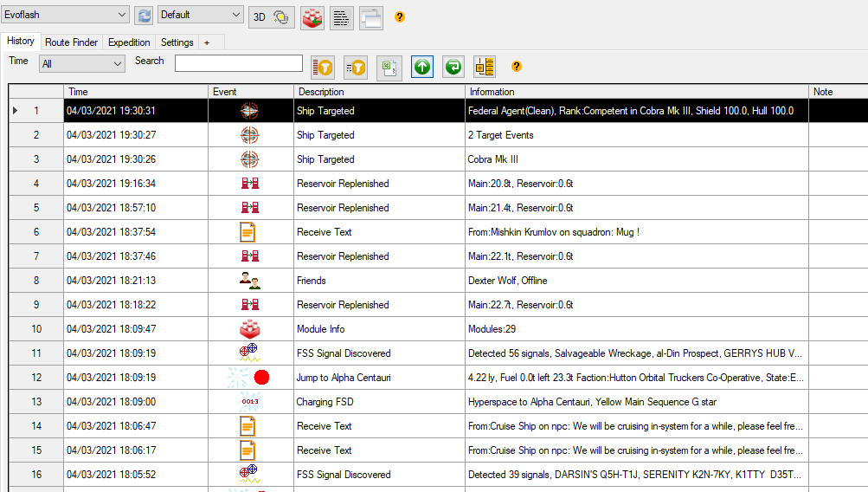Image resolution: width=868 pixels, height=492 pixels.
Task: Click the red modules toolbar icon
Action: coord(312,18)
